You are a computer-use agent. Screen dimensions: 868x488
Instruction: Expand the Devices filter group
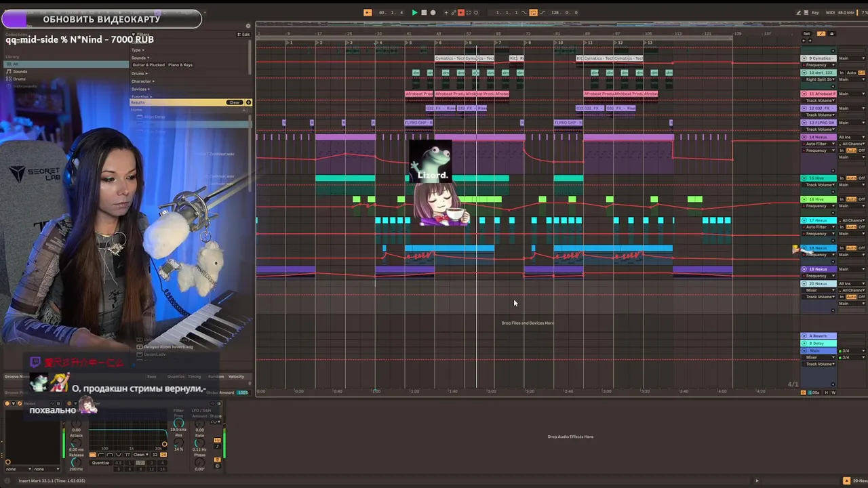click(140, 89)
